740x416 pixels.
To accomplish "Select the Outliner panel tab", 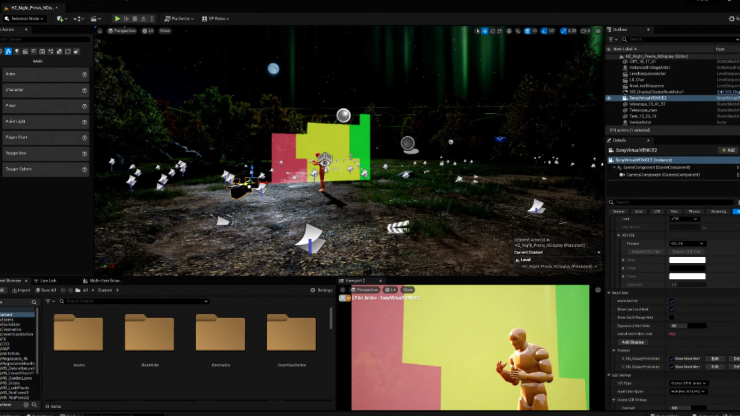I will (618, 30).
